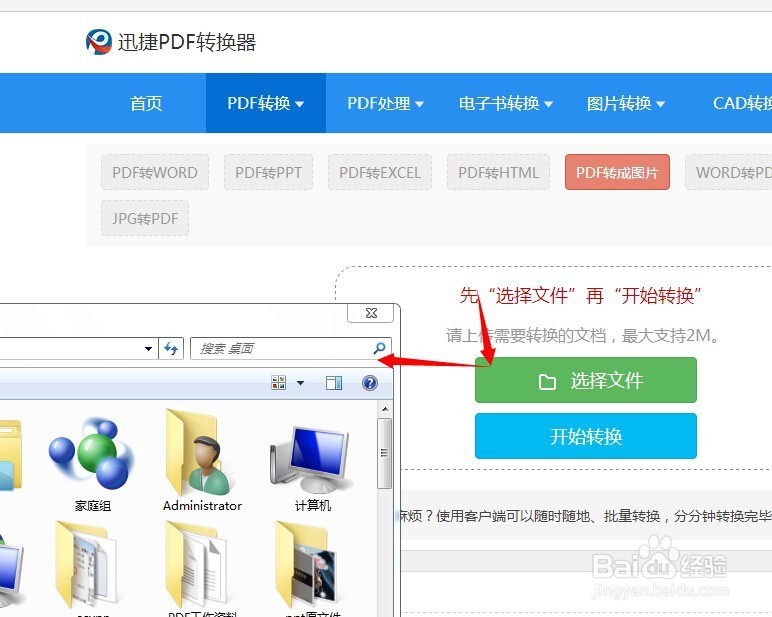Select the folder with photo thumbnails
Screen dimensions: 772x617
click(308, 566)
